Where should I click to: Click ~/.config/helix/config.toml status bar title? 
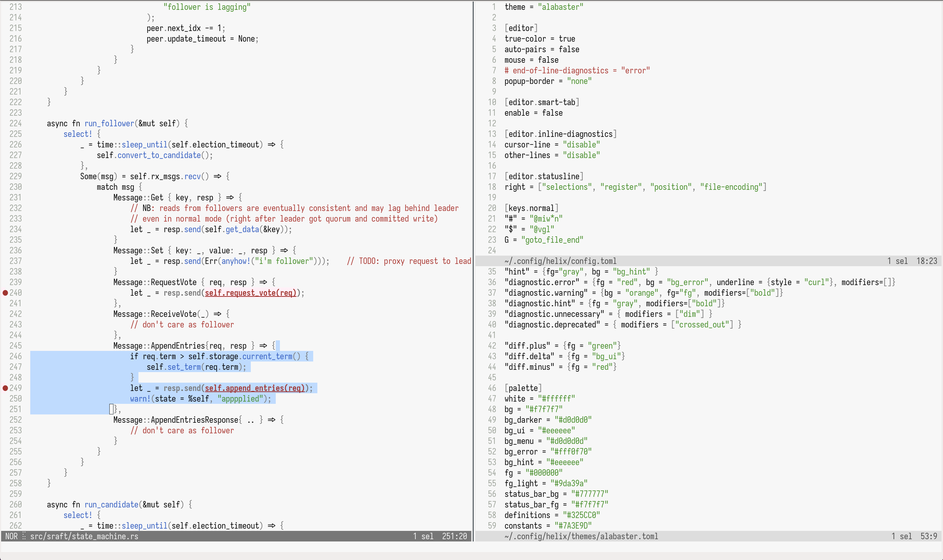[561, 261]
